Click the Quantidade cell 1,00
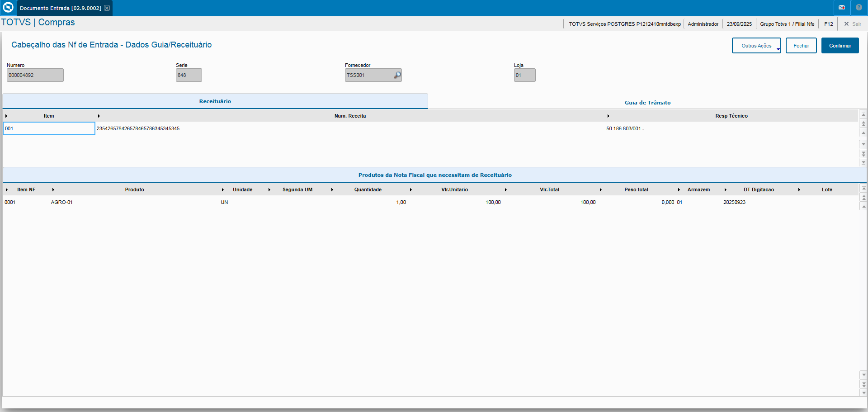This screenshot has height=412, width=868. (401, 202)
